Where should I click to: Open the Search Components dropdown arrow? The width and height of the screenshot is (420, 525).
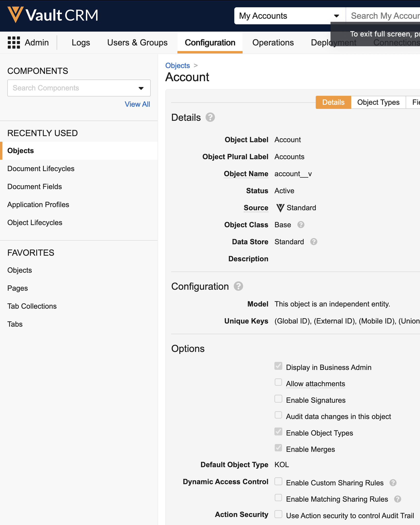(141, 88)
